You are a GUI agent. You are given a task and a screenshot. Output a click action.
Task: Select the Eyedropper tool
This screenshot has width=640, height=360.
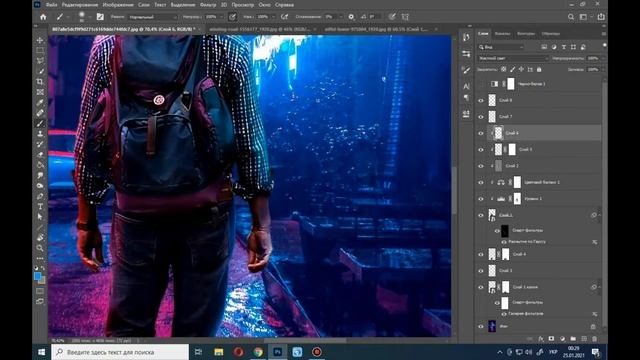click(x=40, y=102)
